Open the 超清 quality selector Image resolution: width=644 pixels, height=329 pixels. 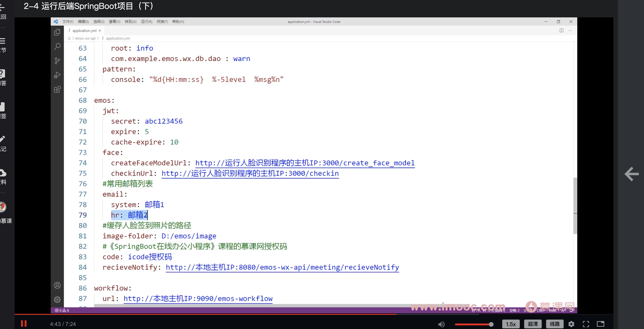pyautogui.click(x=532, y=324)
